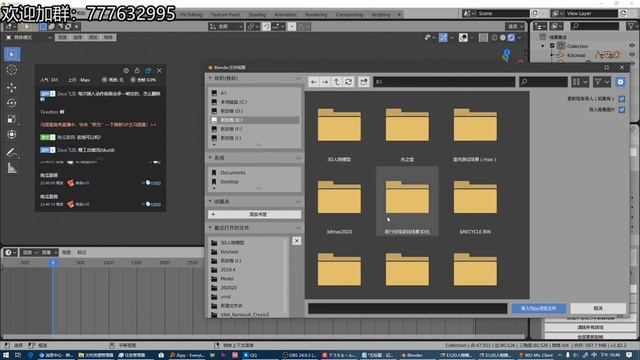The image size is (640, 360).
Task: Go back in the file browser history
Action: click(313, 82)
